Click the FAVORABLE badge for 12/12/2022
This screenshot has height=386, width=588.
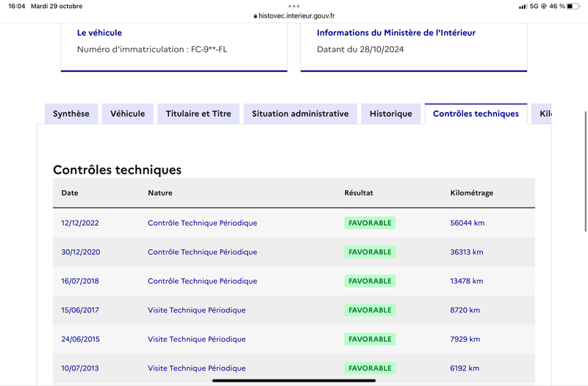click(x=370, y=223)
